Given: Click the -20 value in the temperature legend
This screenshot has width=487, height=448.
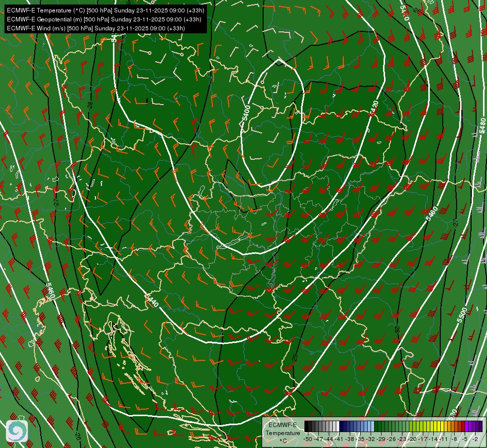Looking at the screenshot, I should tap(412, 439).
